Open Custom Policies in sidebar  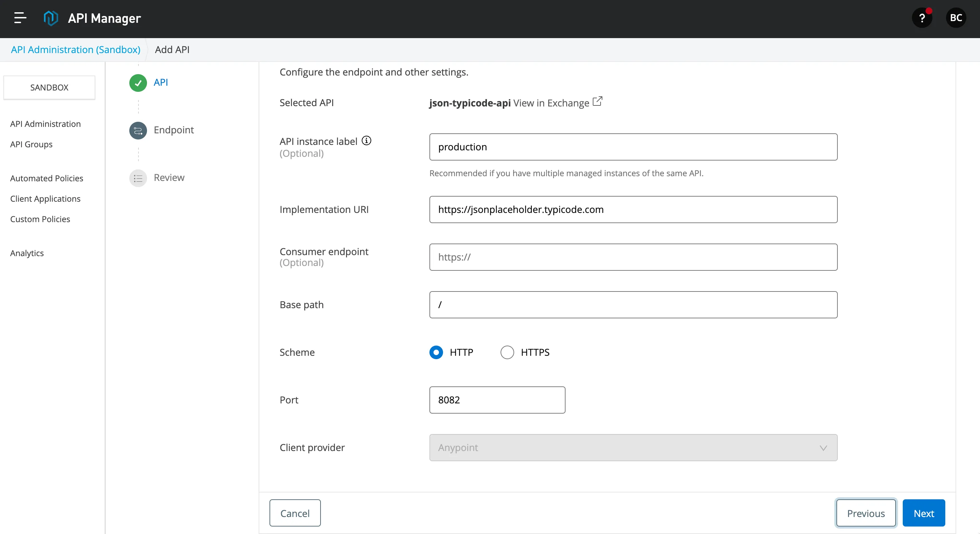(x=40, y=219)
